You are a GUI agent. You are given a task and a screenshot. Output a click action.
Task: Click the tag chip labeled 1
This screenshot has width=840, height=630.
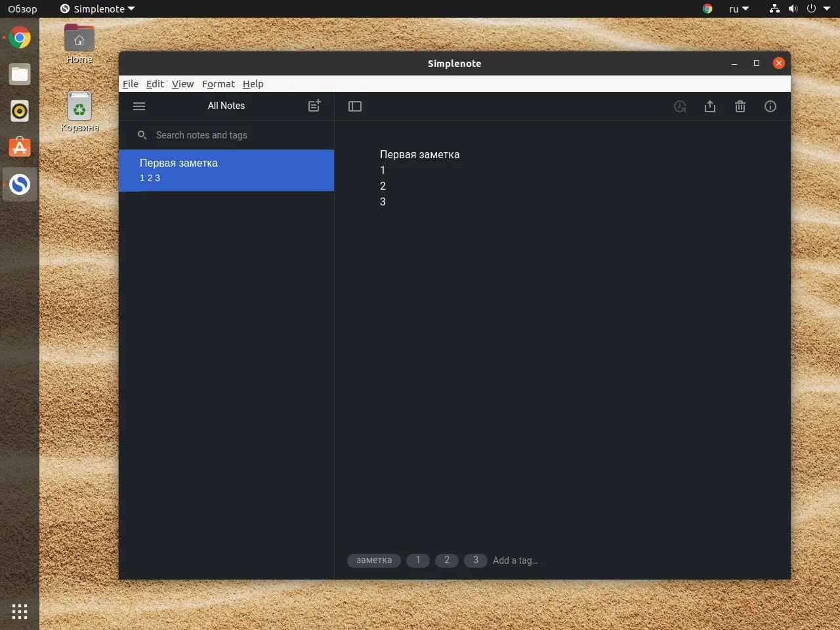[x=418, y=560]
